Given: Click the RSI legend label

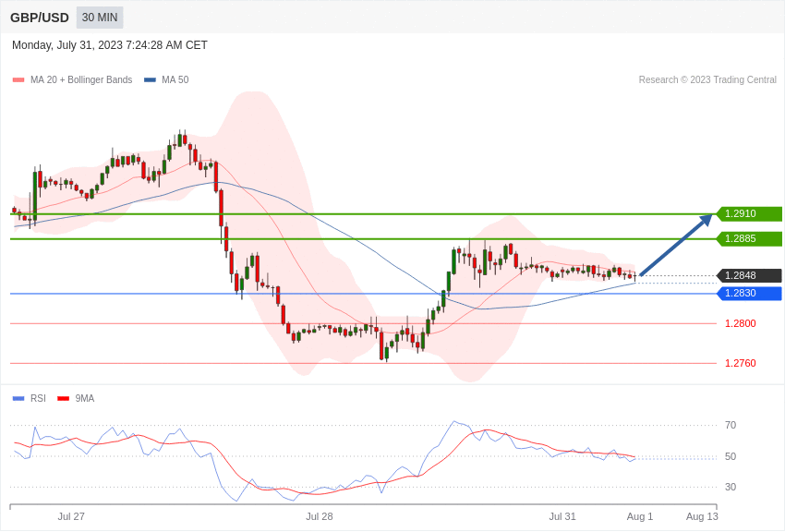Looking at the screenshot, I should click(38, 398).
